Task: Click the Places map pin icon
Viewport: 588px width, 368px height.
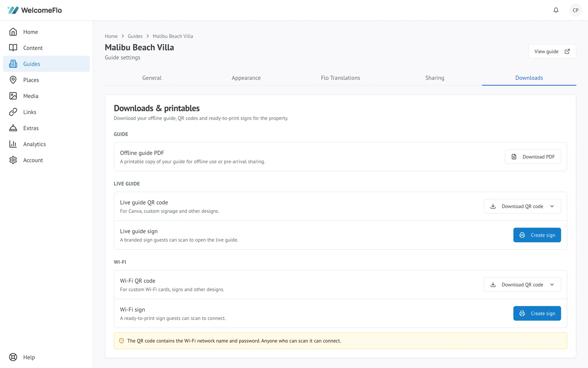Action: pyautogui.click(x=13, y=80)
